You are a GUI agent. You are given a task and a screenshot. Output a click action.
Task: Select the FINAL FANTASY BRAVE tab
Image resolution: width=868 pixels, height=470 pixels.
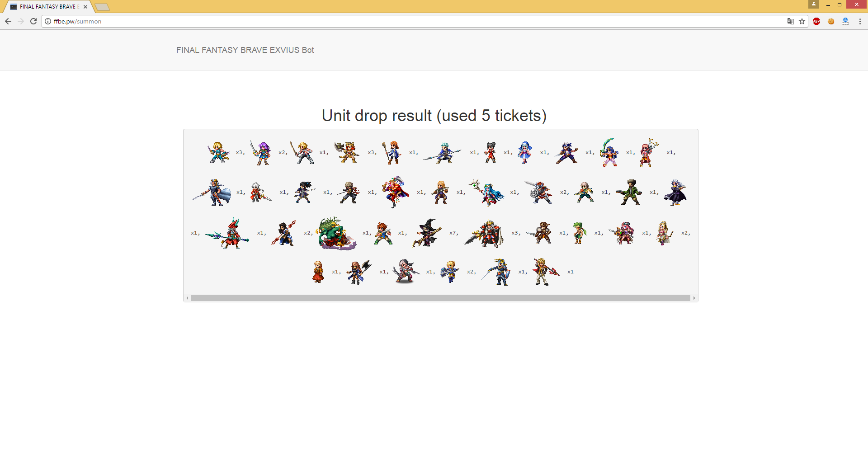coord(49,7)
